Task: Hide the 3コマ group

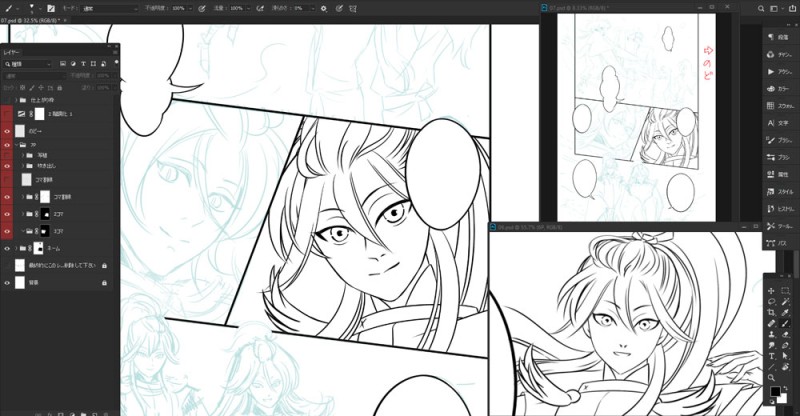Action: coord(7,231)
